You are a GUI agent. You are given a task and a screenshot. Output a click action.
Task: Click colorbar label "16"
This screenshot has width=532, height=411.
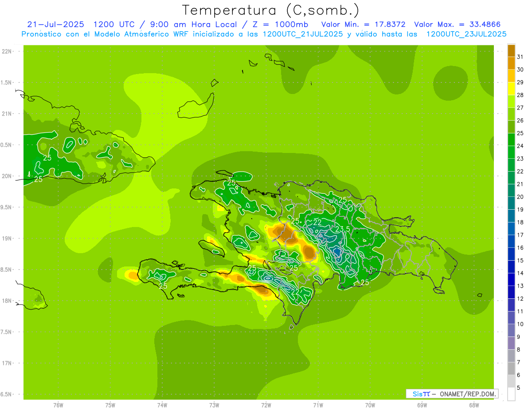(x=520, y=247)
